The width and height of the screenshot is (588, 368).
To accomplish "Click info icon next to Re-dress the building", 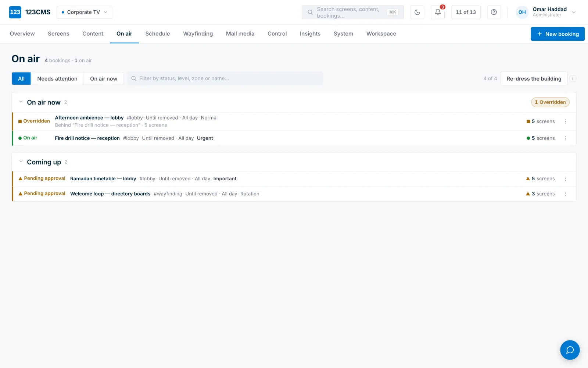I will (573, 78).
